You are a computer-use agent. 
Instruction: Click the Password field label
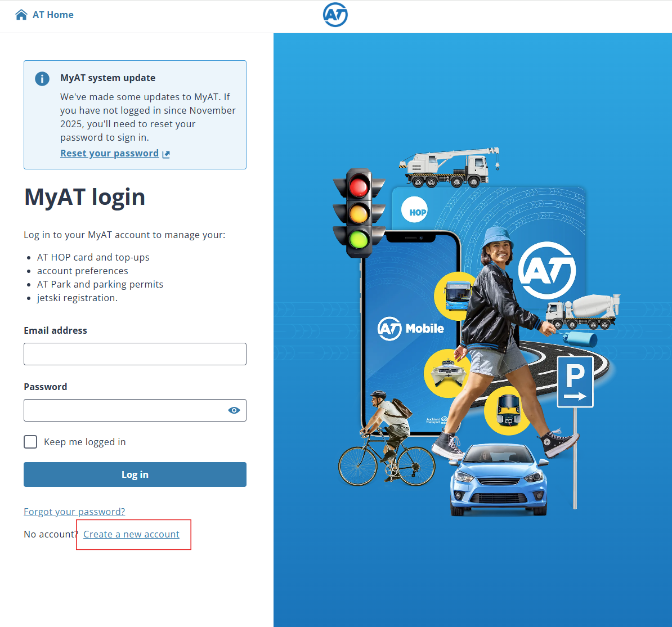tap(46, 387)
